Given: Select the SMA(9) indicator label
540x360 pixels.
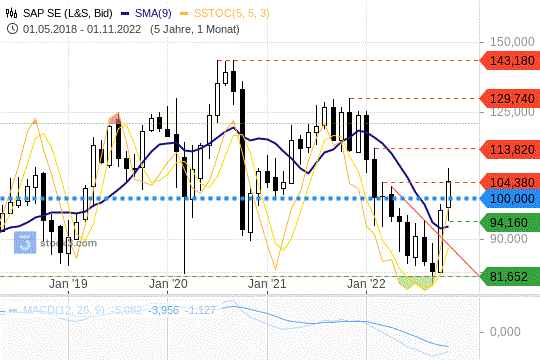Looking at the screenshot, I should (153, 13).
